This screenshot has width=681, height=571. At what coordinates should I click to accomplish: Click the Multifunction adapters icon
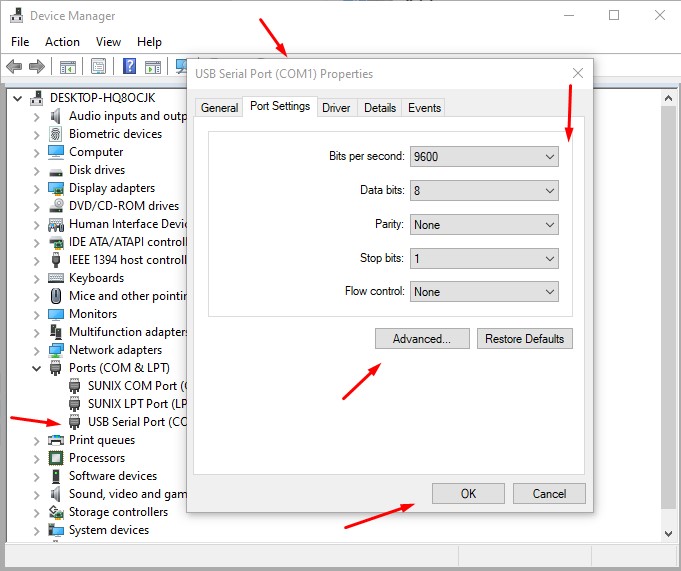tap(56, 332)
